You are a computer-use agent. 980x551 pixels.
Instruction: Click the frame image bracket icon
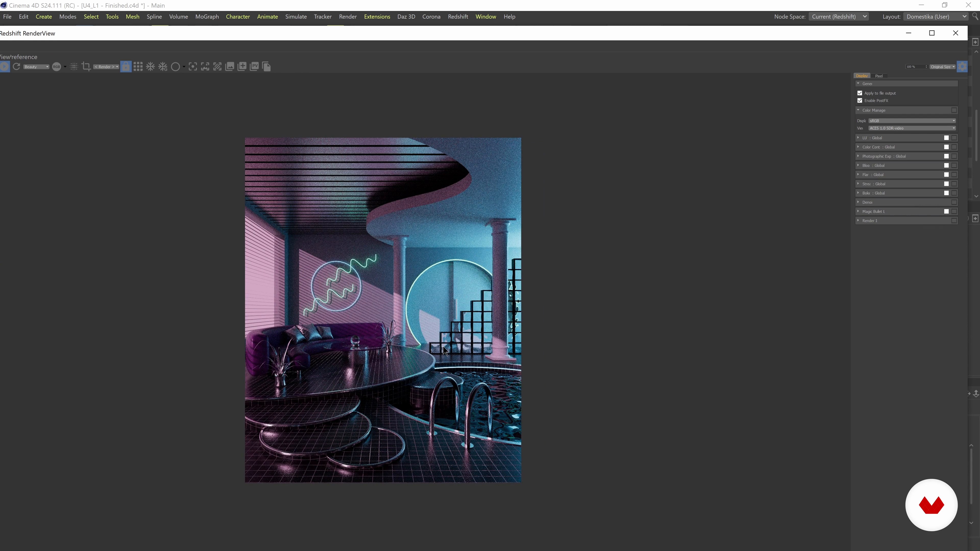[x=205, y=67]
